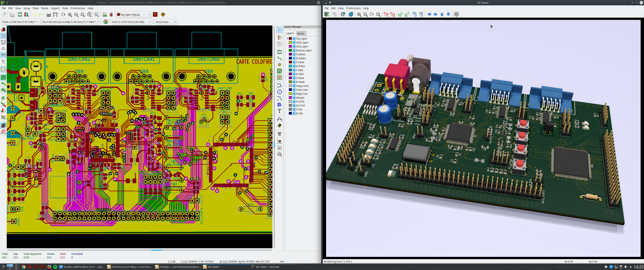Open the Top_layer selection dropdown
The height and width of the screenshot is (270, 644).
(x=134, y=14)
